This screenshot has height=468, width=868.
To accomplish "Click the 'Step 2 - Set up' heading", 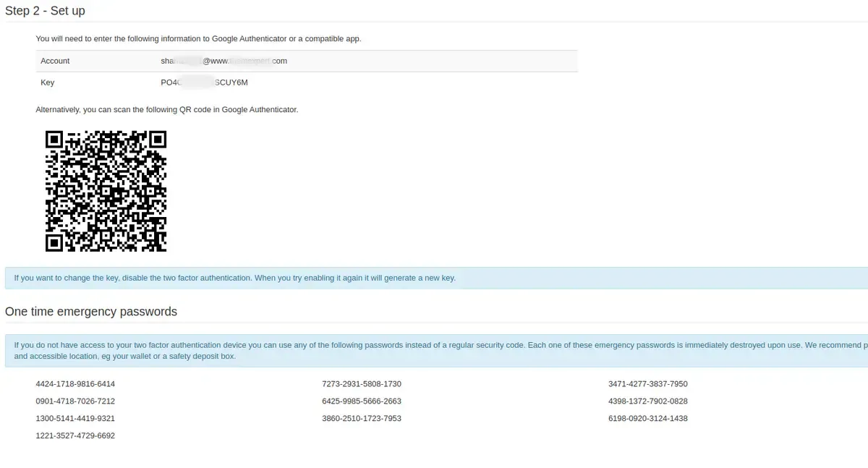I will 45,11.
